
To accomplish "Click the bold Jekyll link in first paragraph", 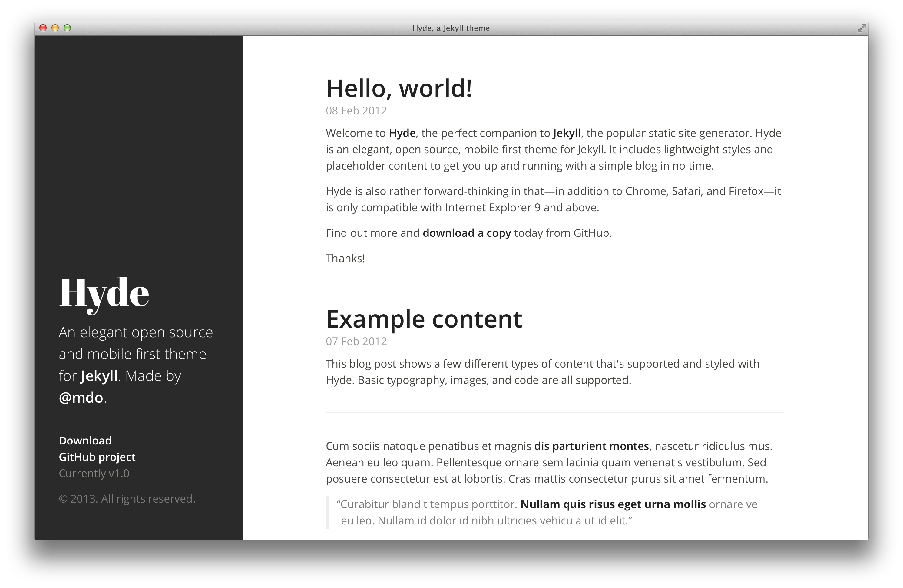I will (567, 133).
